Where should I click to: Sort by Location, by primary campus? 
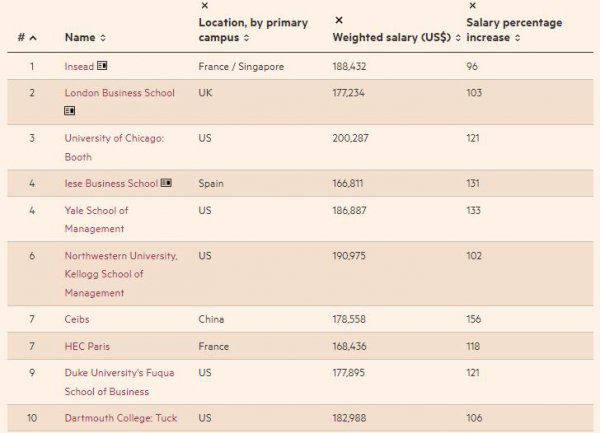[246, 38]
